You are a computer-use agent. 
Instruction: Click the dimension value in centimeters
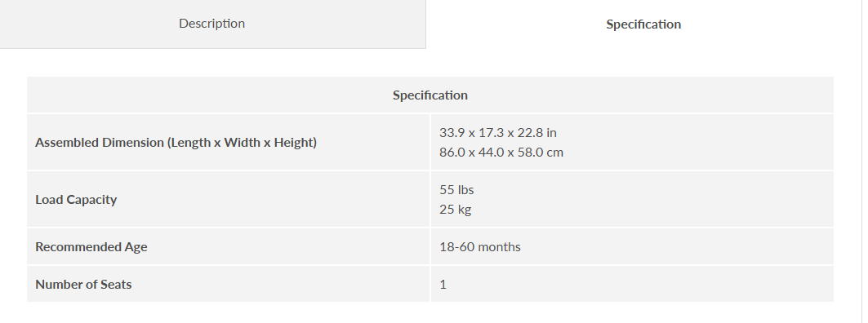501,152
